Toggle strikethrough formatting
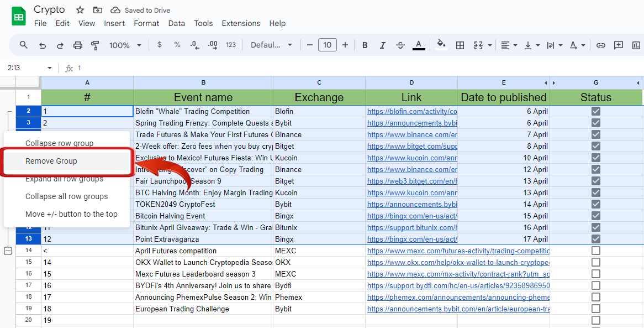Screen dimensions: 644x328 point(400,45)
